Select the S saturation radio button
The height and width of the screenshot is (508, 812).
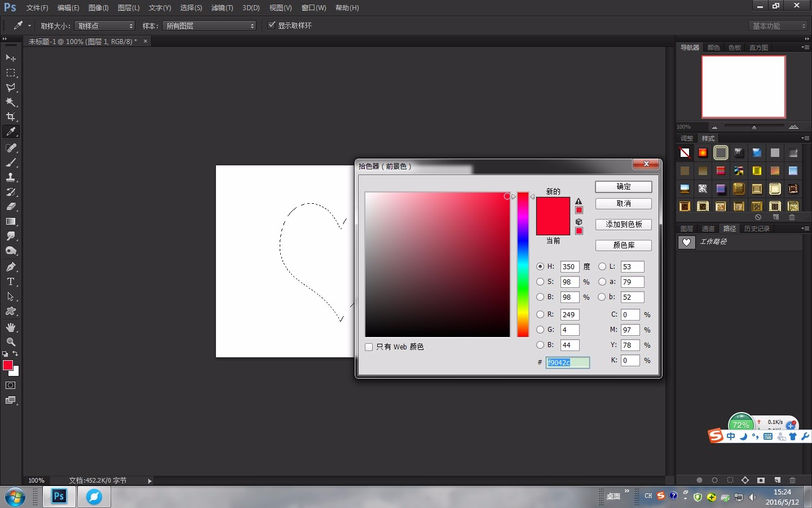540,282
